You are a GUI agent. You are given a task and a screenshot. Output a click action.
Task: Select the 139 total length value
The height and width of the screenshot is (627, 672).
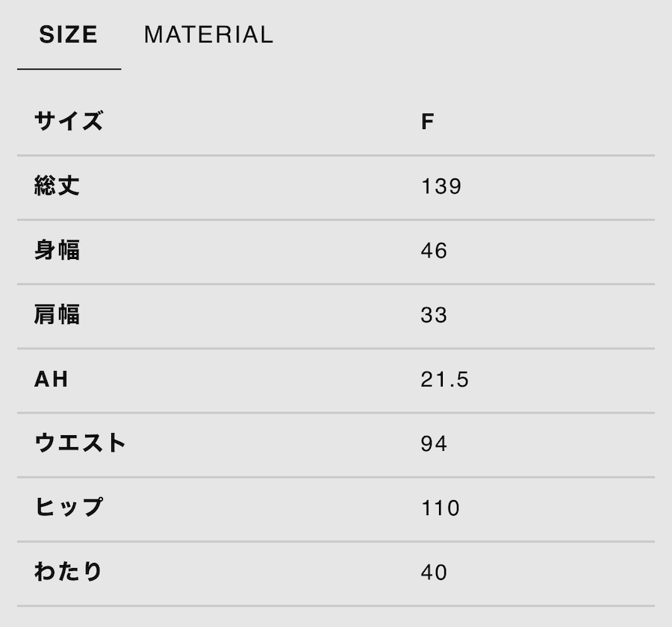(441, 186)
